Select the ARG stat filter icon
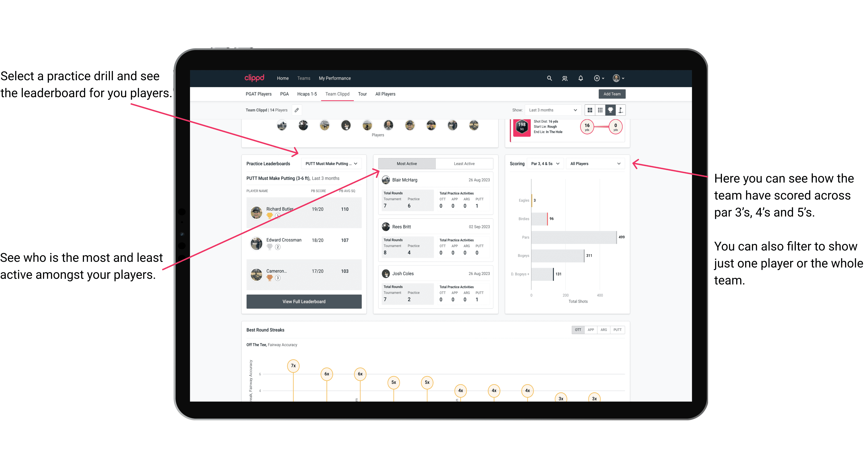Screen dimensions: 868x467 tap(602, 330)
